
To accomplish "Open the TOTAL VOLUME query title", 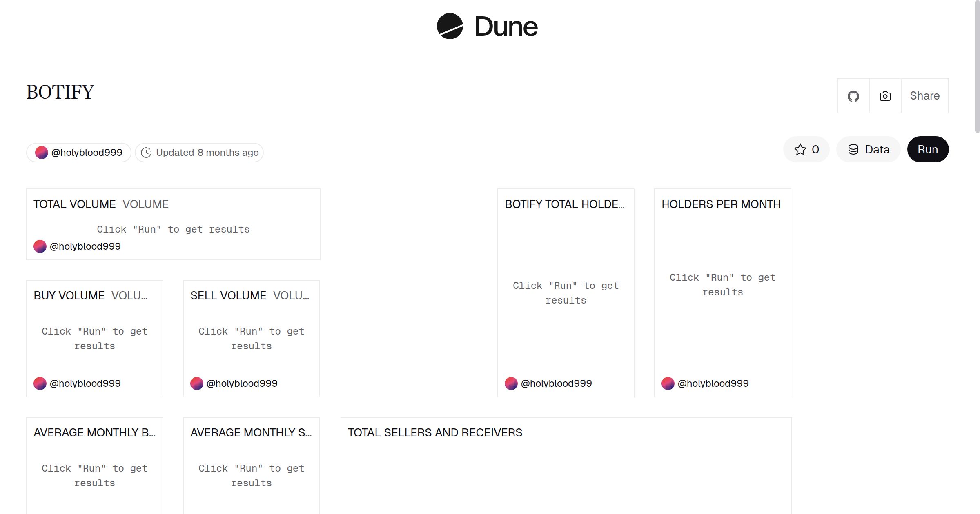I will 74,204.
